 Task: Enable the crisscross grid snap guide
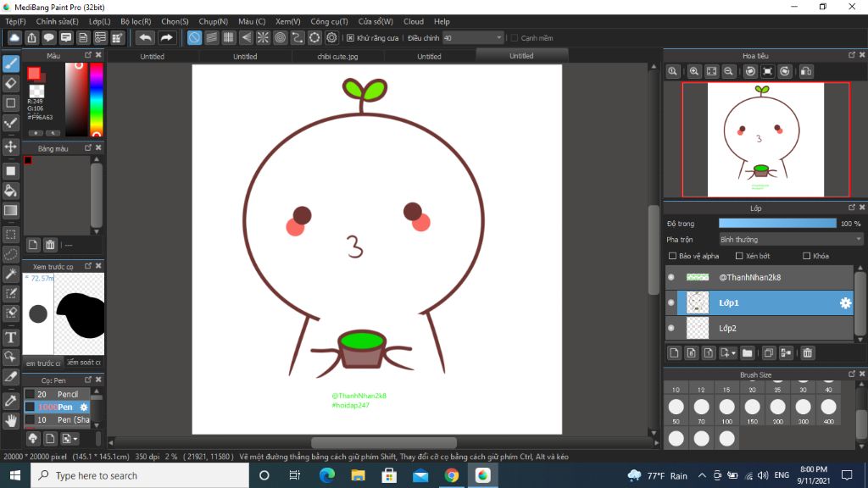point(229,37)
